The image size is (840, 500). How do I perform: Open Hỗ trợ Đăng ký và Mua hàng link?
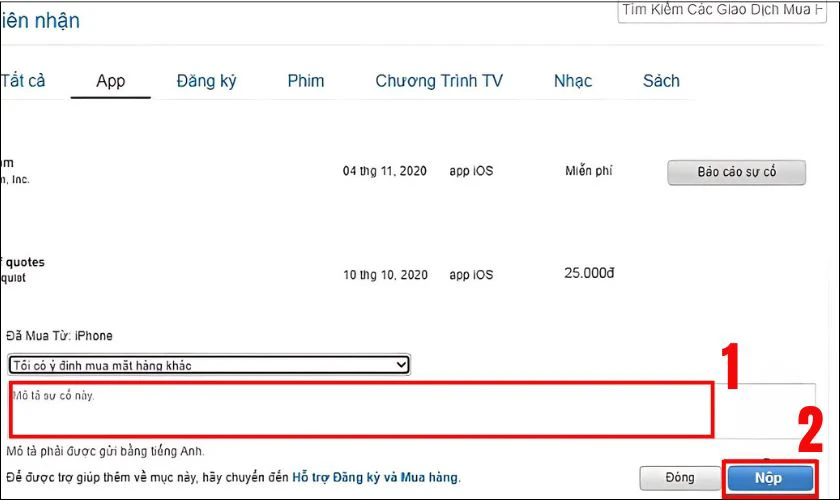pos(376,477)
